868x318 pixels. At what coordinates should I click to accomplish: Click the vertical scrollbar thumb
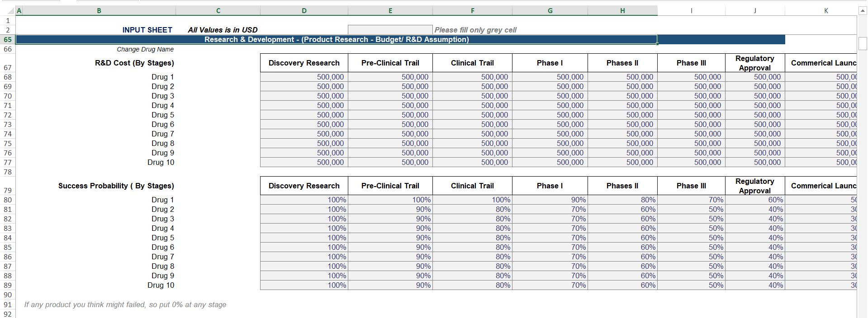pyautogui.click(x=862, y=44)
